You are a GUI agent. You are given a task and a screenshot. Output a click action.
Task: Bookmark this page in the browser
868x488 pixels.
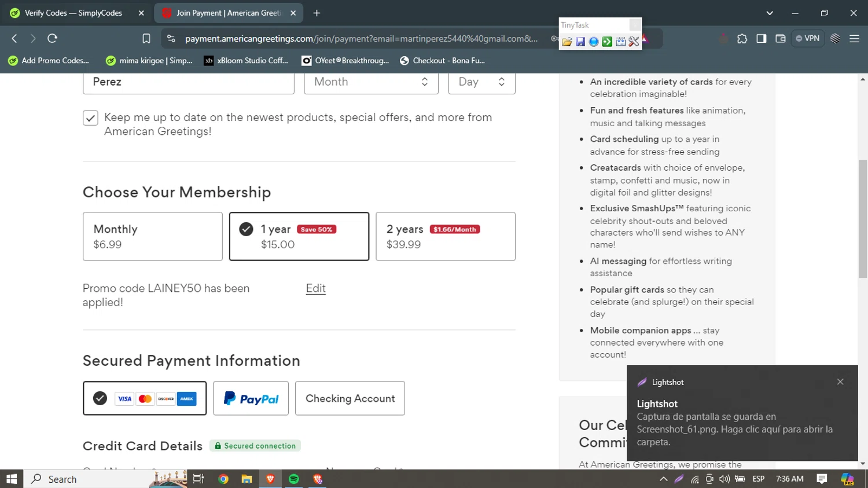click(x=146, y=38)
